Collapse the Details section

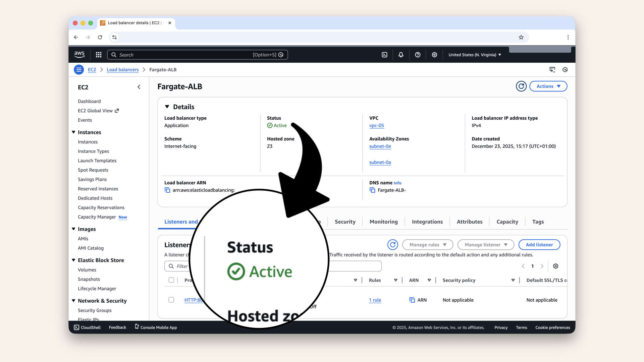[167, 107]
